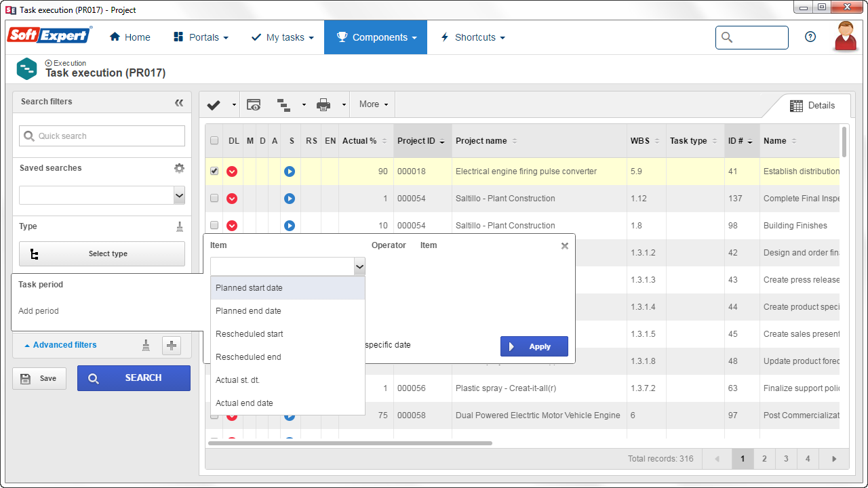Click red deadline icon for task 41
The height and width of the screenshot is (488, 868).
click(232, 171)
